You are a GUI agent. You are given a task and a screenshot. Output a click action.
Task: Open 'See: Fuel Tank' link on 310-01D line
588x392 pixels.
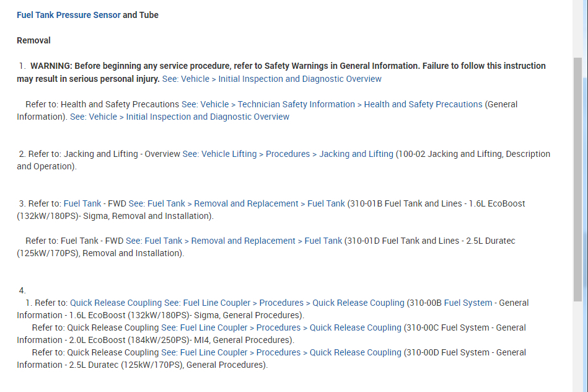click(x=154, y=241)
